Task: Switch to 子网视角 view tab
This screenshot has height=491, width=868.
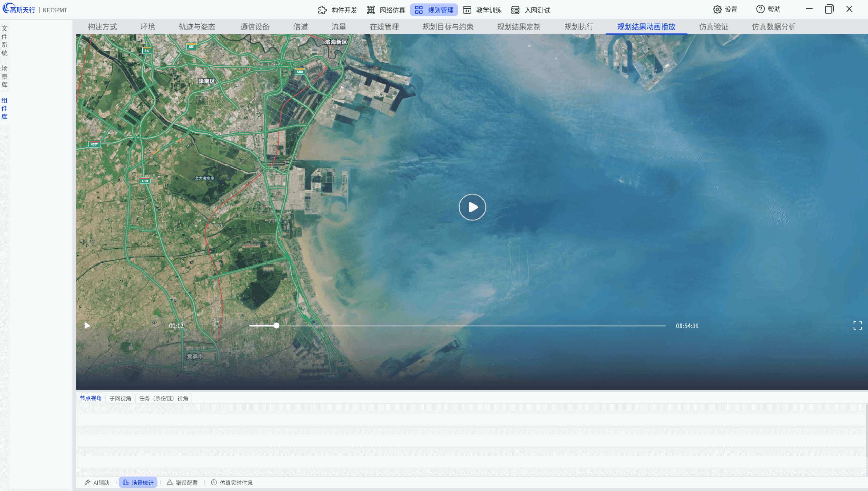Action: pyautogui.click(x=120, y=399)
